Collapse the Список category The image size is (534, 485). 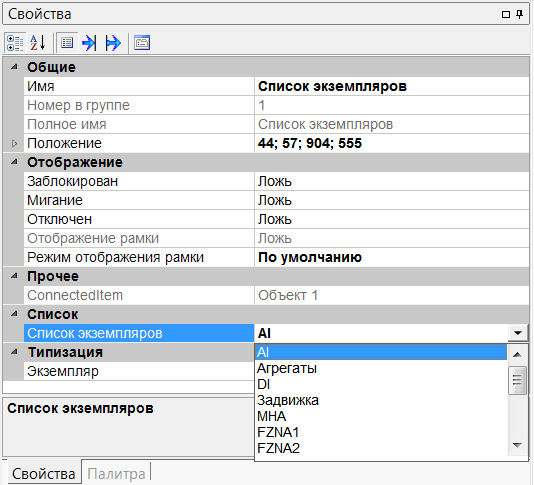[x=14, y=314]
